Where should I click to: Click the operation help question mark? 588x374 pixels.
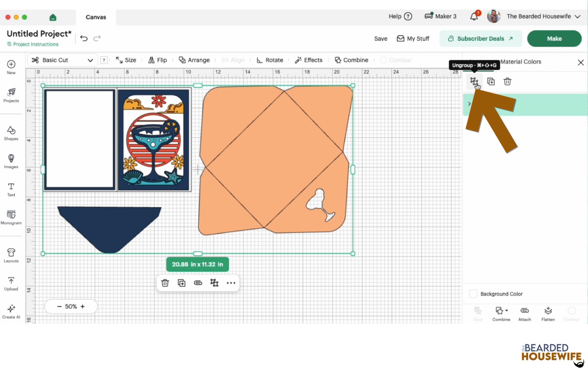pos(104,60)
